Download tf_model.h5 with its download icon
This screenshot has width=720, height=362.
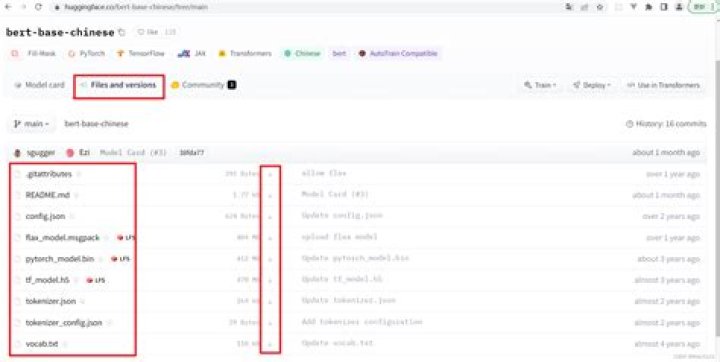(x=270, y=280)
